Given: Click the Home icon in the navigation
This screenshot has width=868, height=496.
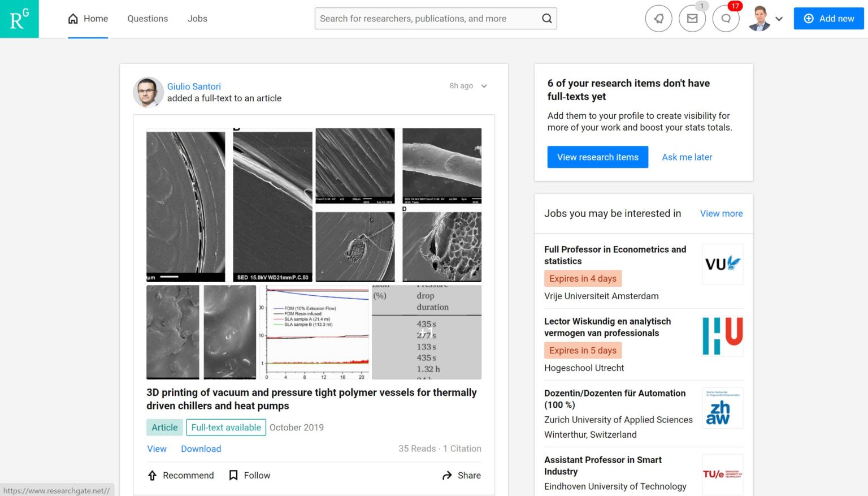Looking at the screenshot, I should [72, 18].
